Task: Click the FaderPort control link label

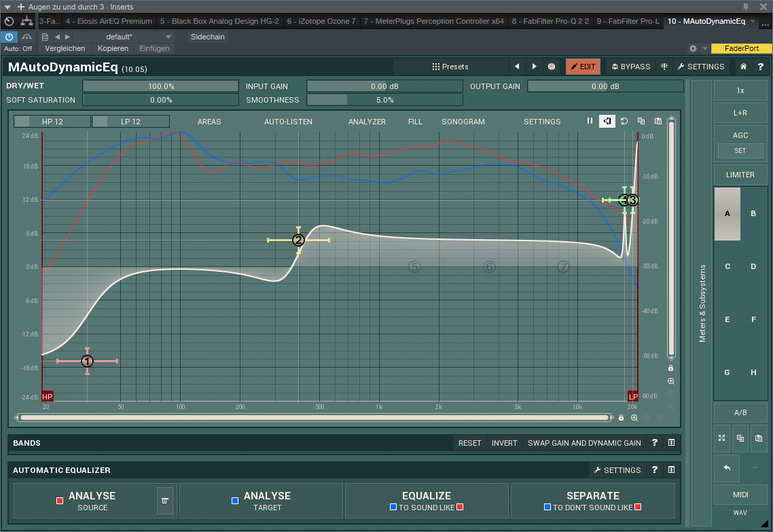Action: point(742,48)
